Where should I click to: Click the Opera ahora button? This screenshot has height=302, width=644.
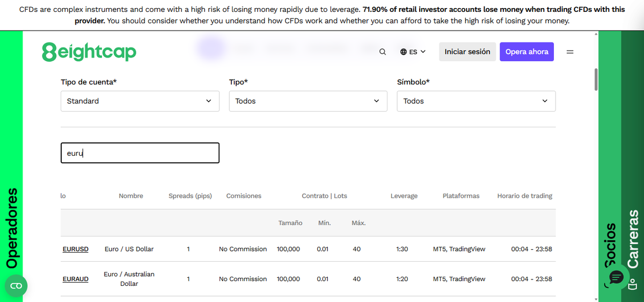[x=526, y=52]
